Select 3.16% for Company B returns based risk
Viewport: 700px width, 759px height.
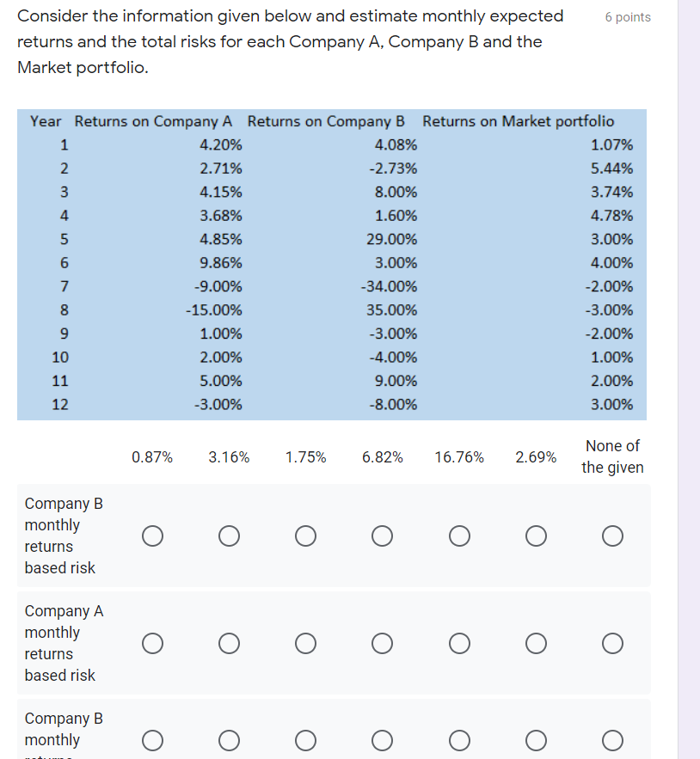(229, 536)
